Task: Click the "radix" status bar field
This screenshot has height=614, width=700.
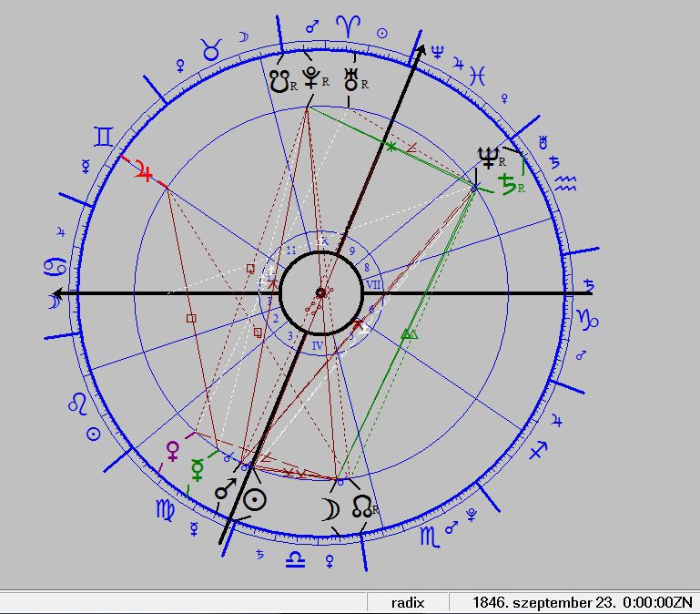Action: pos(409,602)
